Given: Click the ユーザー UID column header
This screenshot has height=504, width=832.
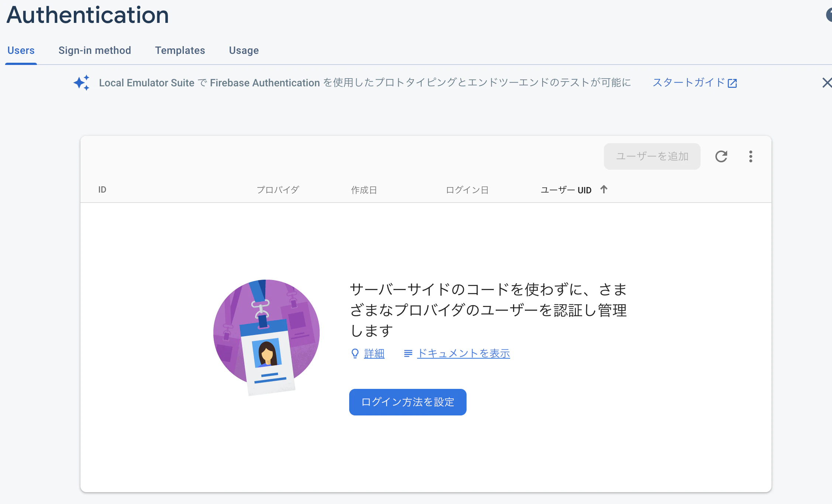Looking at the screenshot, I should coord(566,190).
